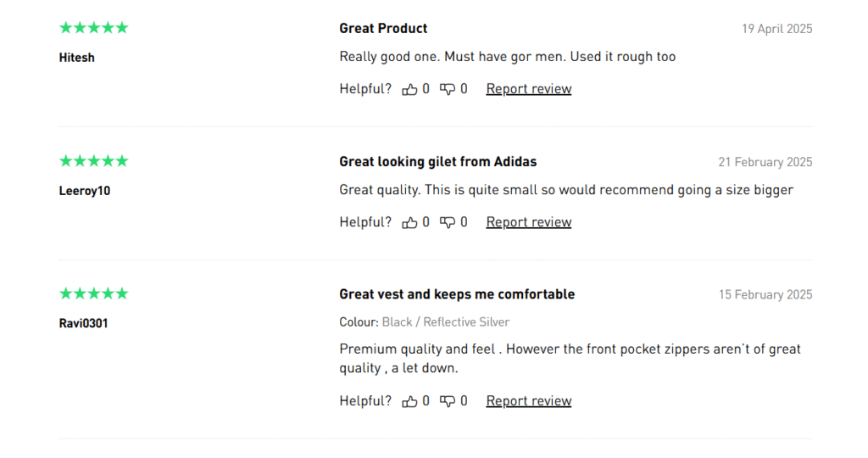Click the 'Great Product' review title
The height and width of the screenshot is (458, 868).
point(383,28)
